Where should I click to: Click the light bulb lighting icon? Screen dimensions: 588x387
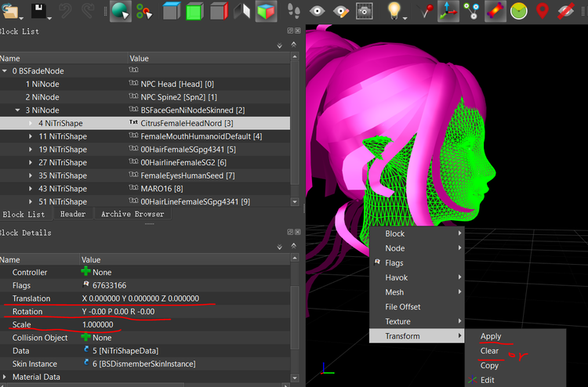pyautogui.click(x=394, y=10)
